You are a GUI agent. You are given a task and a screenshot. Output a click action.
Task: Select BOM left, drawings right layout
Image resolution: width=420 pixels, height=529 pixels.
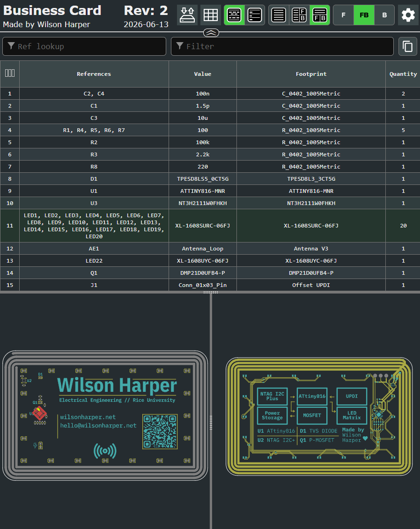coord(299,15)
